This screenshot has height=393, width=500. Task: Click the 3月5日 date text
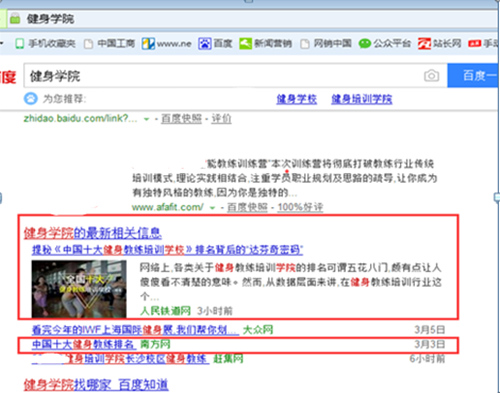point(429,330)
